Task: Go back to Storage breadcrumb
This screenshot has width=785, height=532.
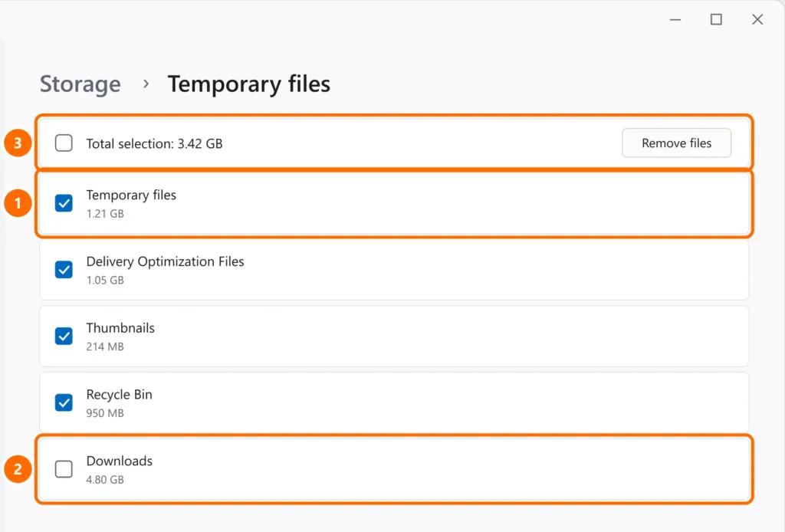Action: [x=80, y=84]
